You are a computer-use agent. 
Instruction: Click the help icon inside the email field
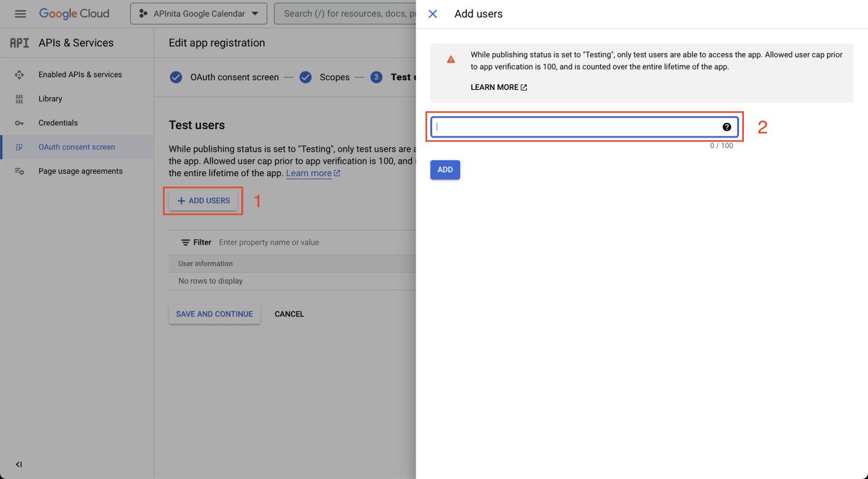point(727,127)
